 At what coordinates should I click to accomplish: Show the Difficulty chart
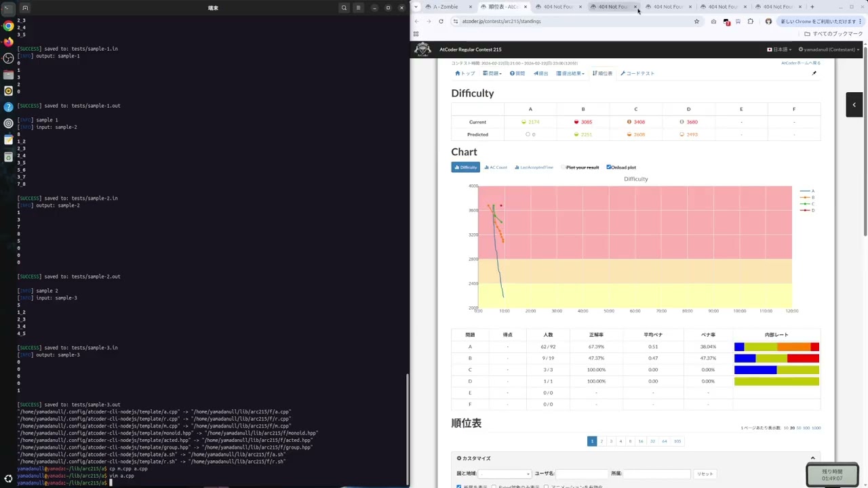point(466,167)
